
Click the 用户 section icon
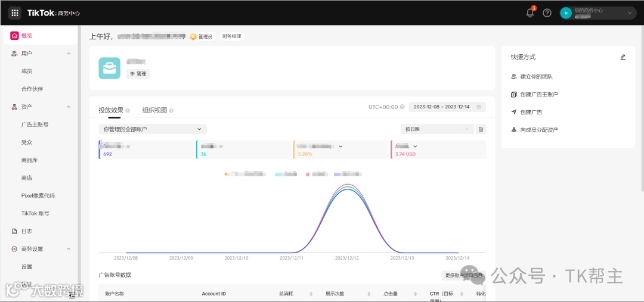point(14,54)
